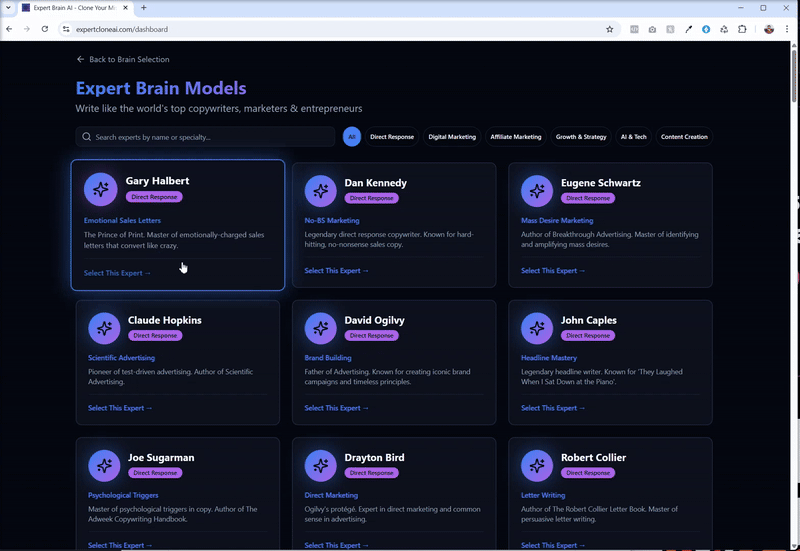Expand the tab search dropdown arrow

8,7
